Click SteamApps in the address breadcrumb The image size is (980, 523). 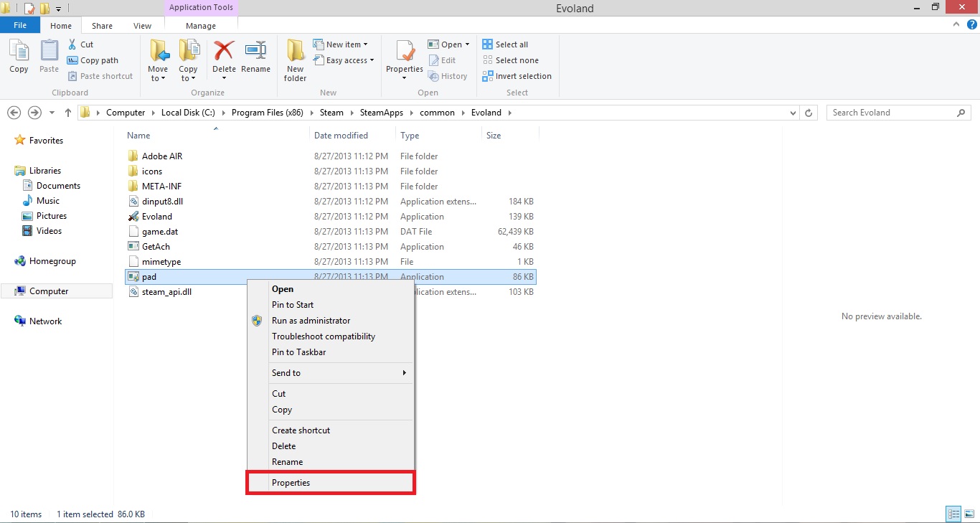click(x=382, y=113)
